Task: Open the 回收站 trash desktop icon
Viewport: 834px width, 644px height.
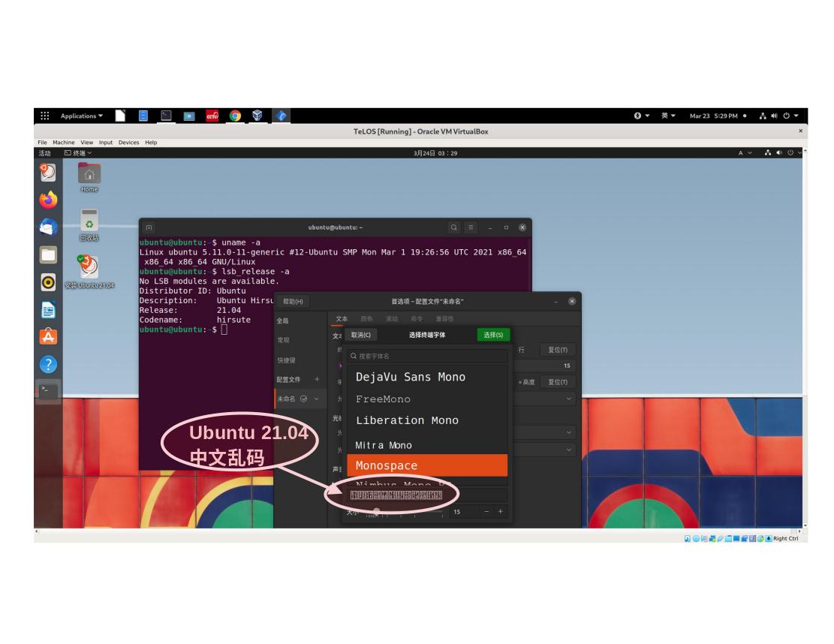Action: coord(89,225)
